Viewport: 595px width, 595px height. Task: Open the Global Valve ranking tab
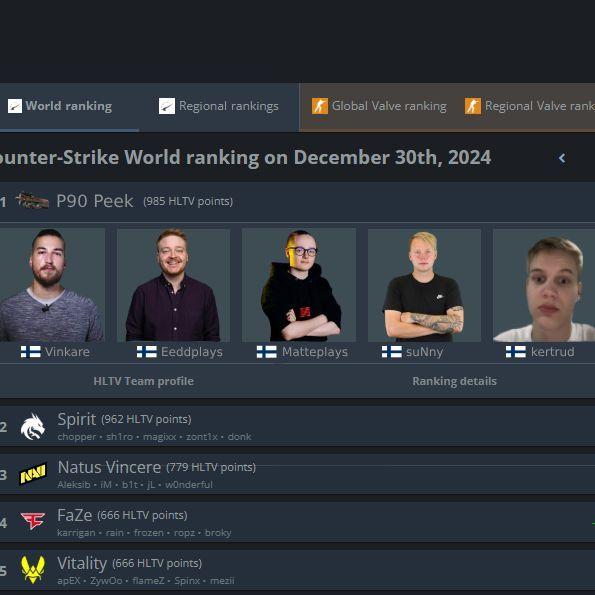379,106
